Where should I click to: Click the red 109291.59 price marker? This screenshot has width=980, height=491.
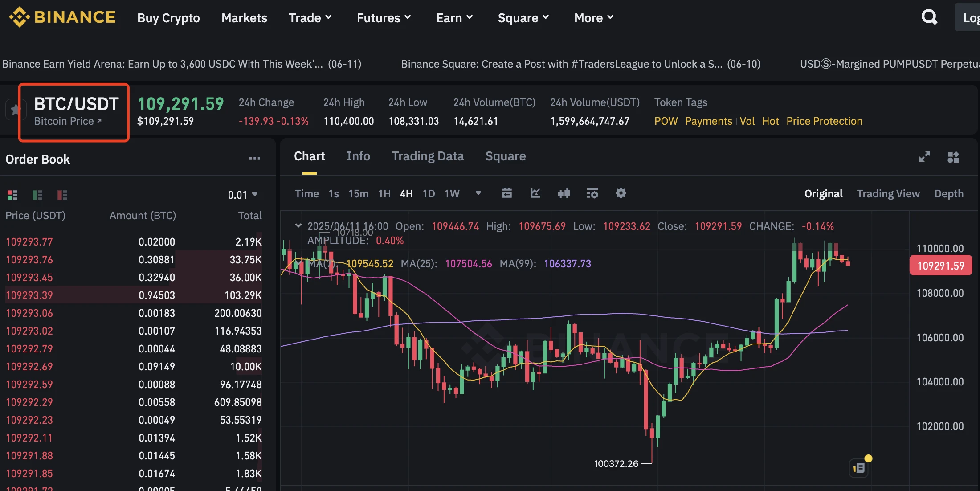tap(940, 266)
